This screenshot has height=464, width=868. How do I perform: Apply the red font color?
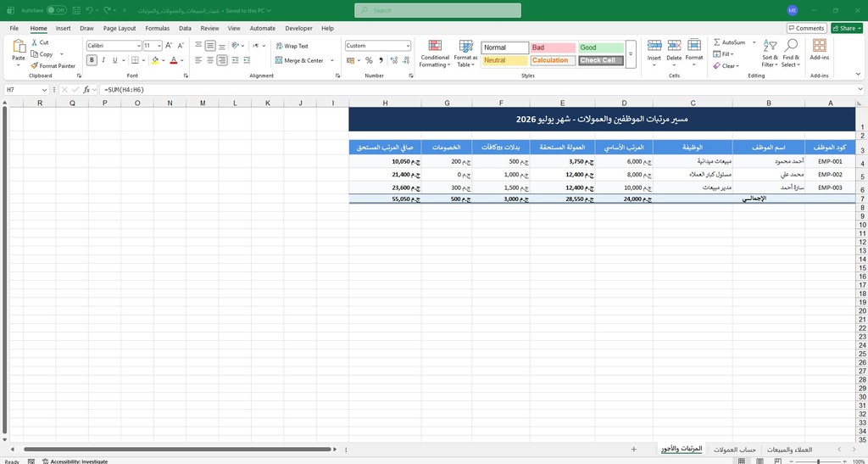(173, 60)
